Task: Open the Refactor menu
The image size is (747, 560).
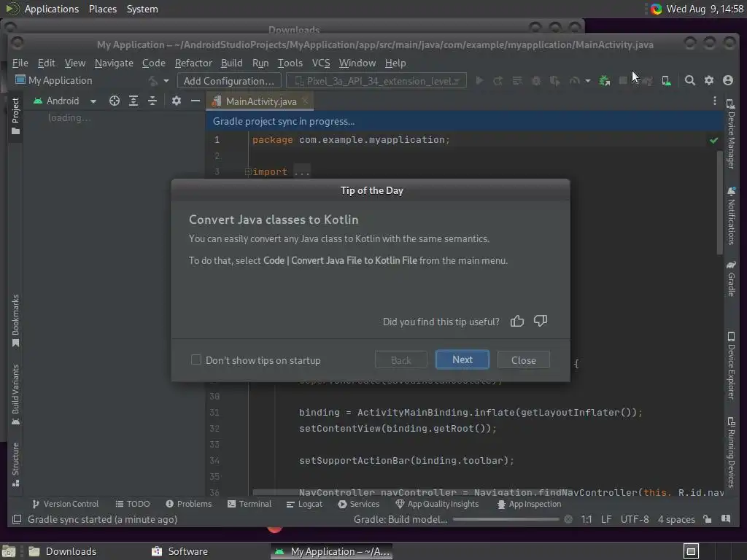Action: (193, 63)
